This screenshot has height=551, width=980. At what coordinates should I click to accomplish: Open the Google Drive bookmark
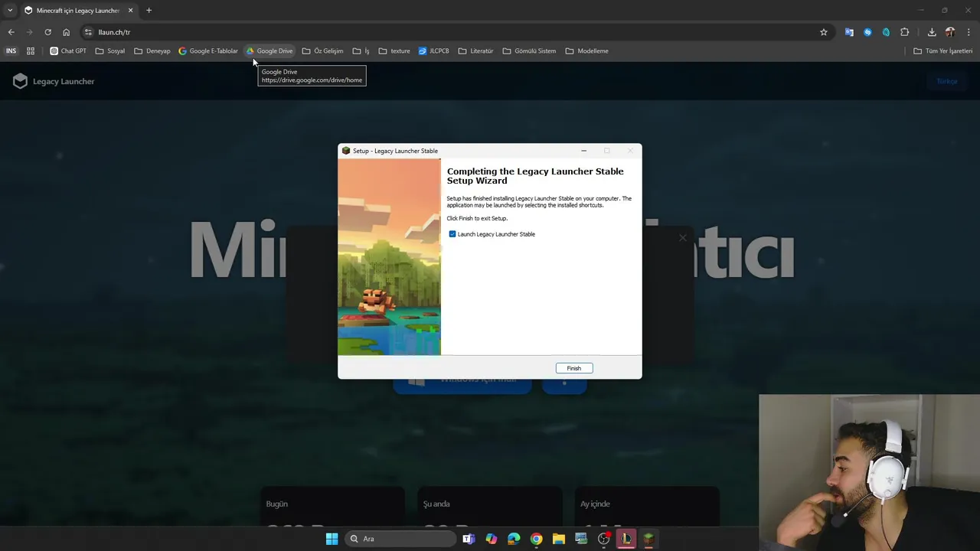(x=269, y=51)
